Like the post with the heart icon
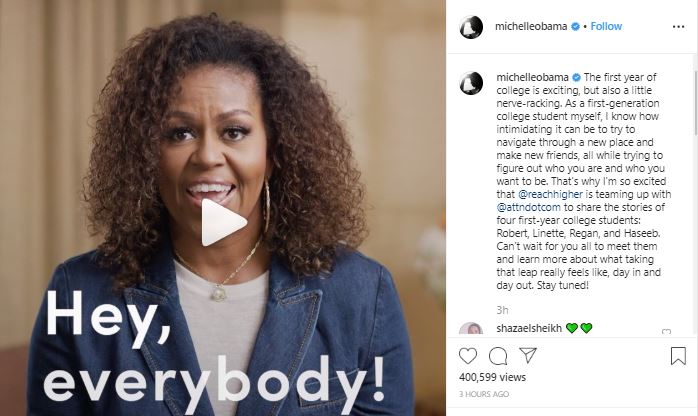Image resolution: width=698 pixels, height=416 pixels. click(468, 356)
